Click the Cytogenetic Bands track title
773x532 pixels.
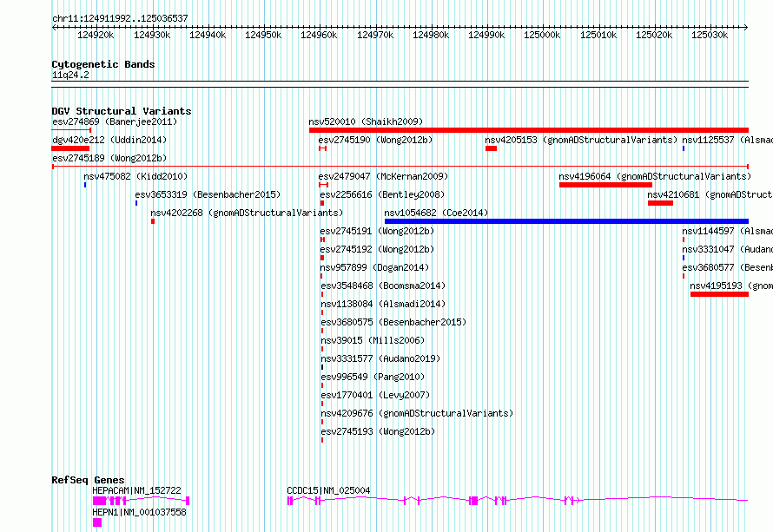click(x=103, y=64)
